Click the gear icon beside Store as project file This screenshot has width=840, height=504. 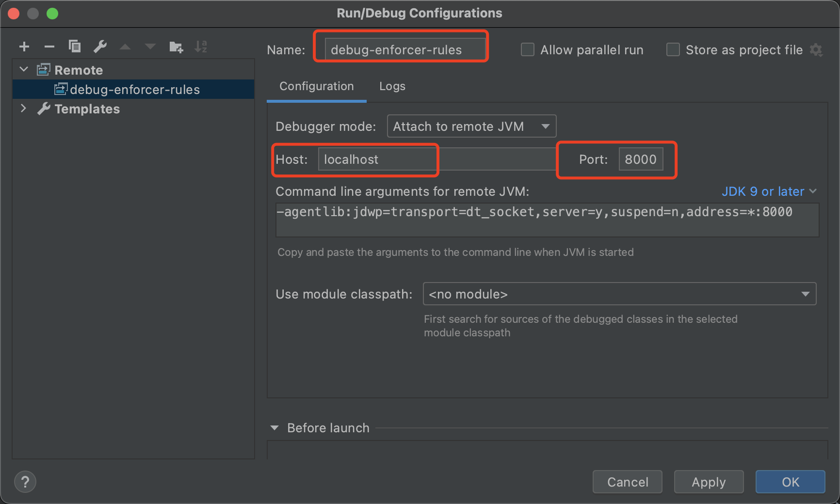point(816,50)
